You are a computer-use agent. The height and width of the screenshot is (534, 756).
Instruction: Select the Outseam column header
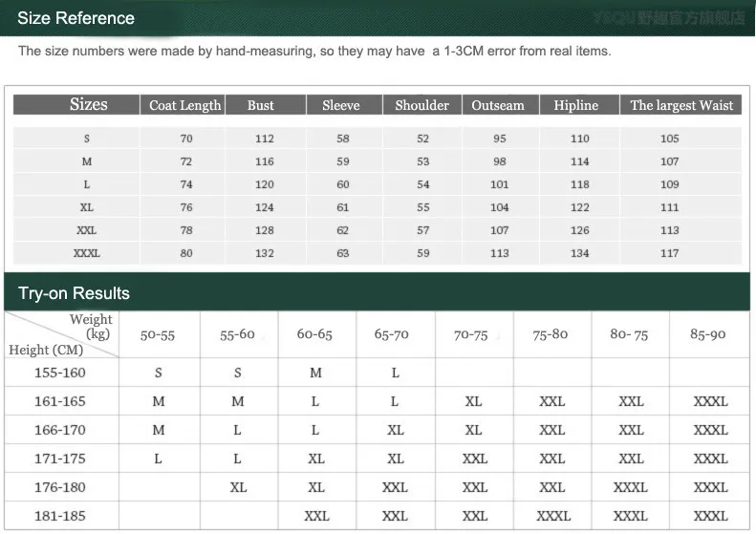(498, 105)
